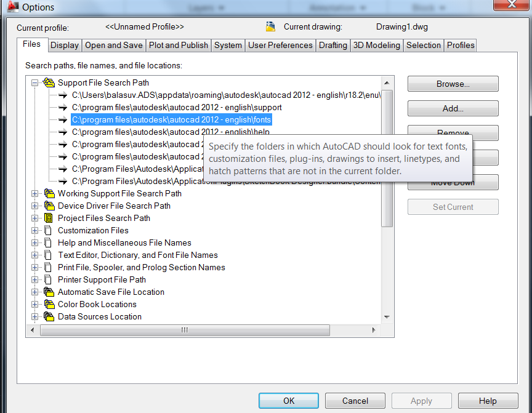The image size is (532, 413).
Task: Click the horizontal scrollbar right arrow
Action: (x=374, y=331)
